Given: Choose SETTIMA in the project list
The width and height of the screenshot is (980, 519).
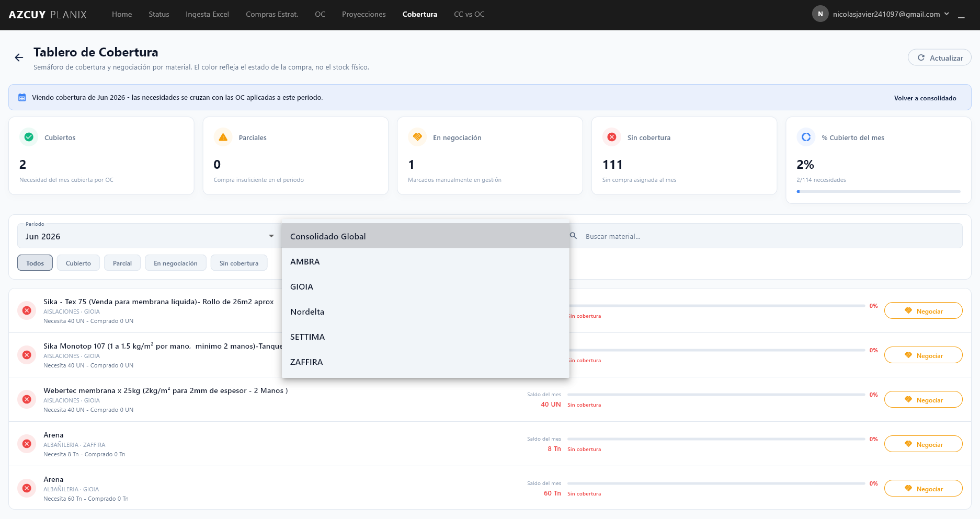Looking at the screenshot, I should tap(425, 337).
